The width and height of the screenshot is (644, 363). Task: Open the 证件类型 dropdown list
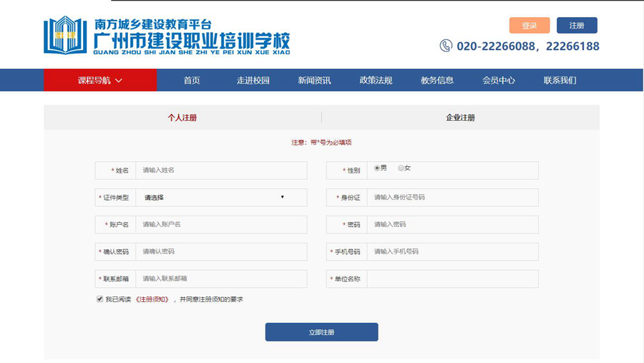click(x=220, y=198)
